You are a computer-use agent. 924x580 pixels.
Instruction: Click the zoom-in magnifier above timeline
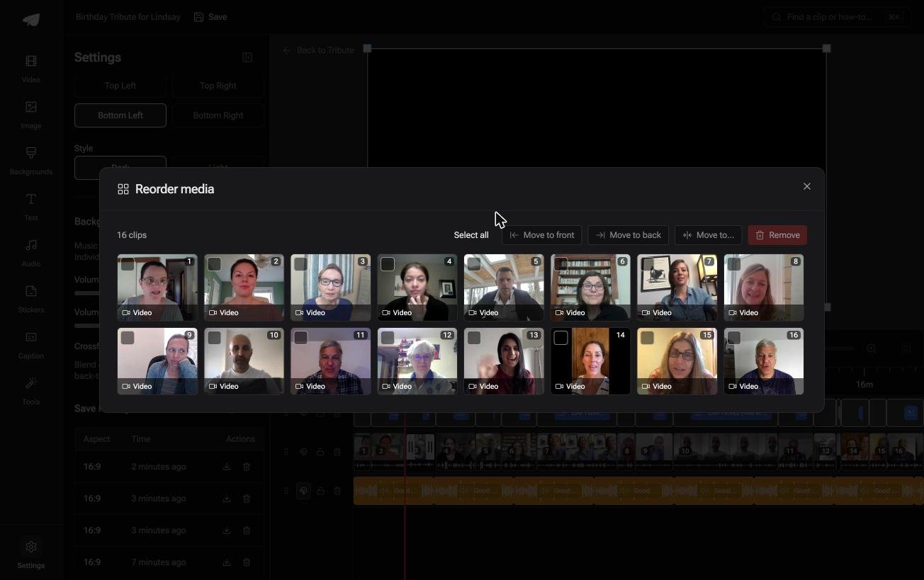tap(872, 348)
